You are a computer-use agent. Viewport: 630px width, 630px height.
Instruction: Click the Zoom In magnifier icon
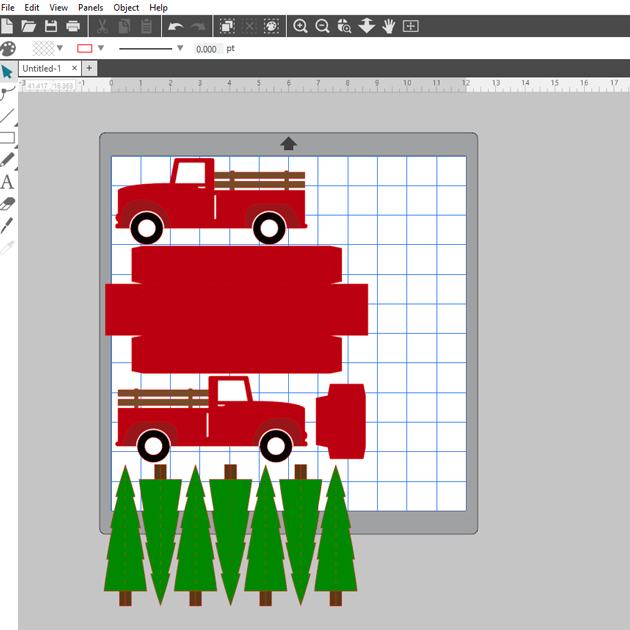click(x=300, y=26)
